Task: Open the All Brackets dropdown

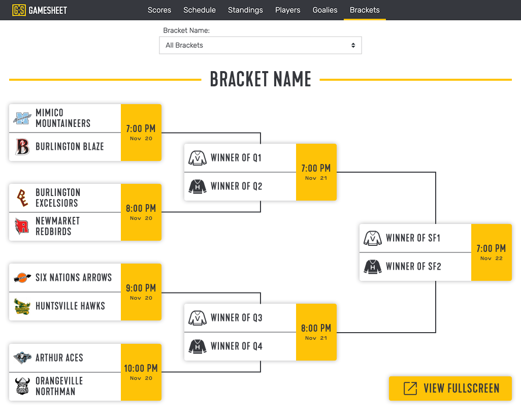Action: tap(260, 45)
